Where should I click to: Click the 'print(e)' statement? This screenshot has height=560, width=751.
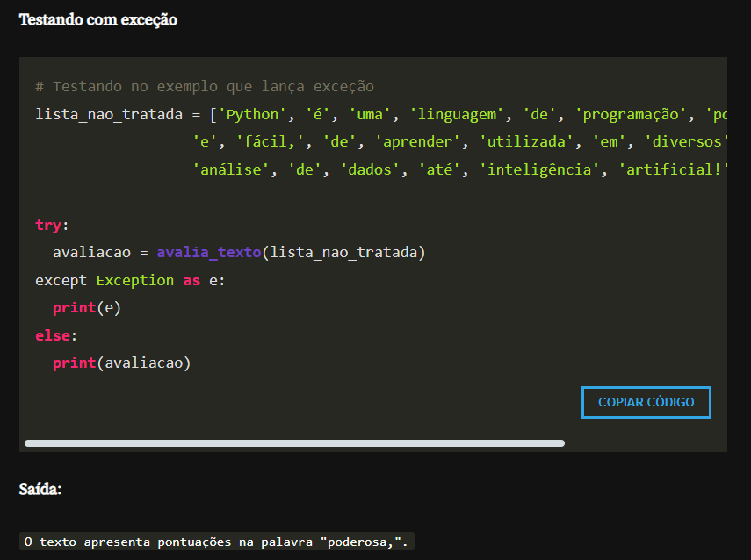coord(87,308)
